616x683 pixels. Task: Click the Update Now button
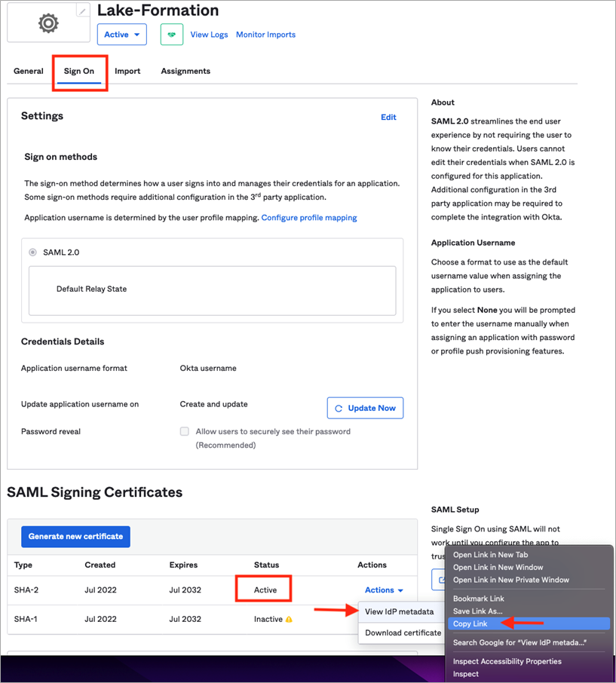(365, 408)
